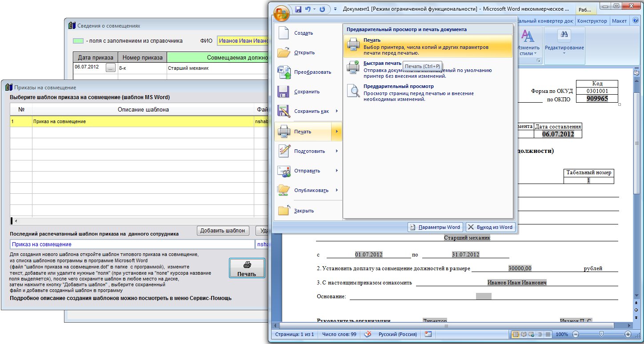Click the zoom slider handle in status bar

601,334
